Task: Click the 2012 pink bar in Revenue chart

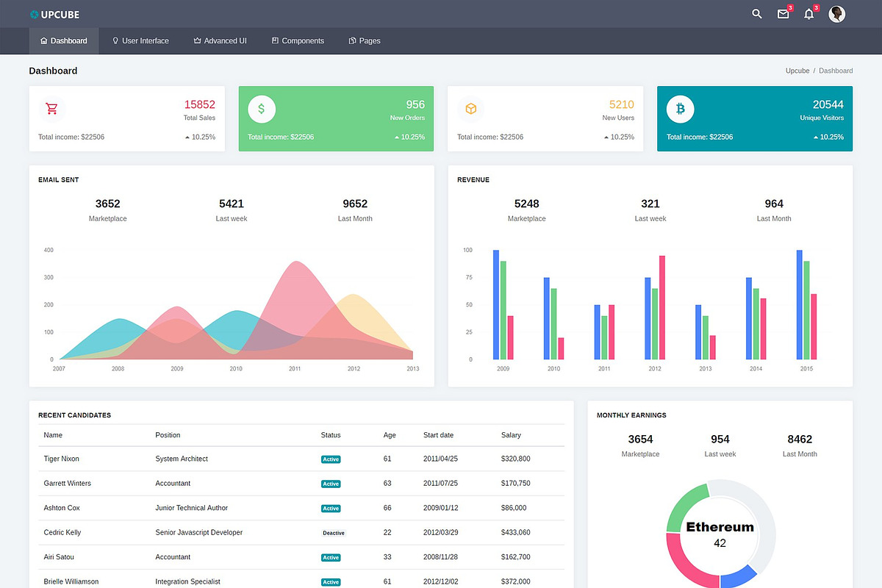Action: 662,307
